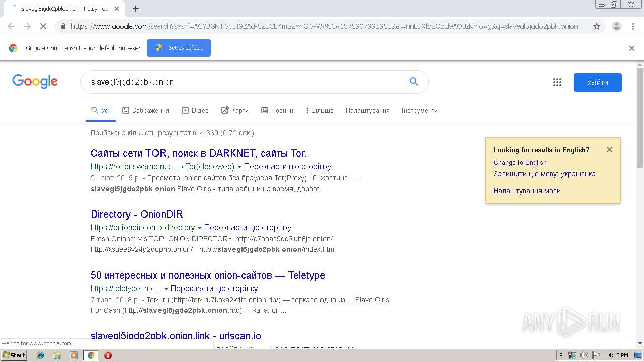This screenshot has height=362, width=644.
Task: Bookmark this page with the star icon
Action: (x=597, y=26)
